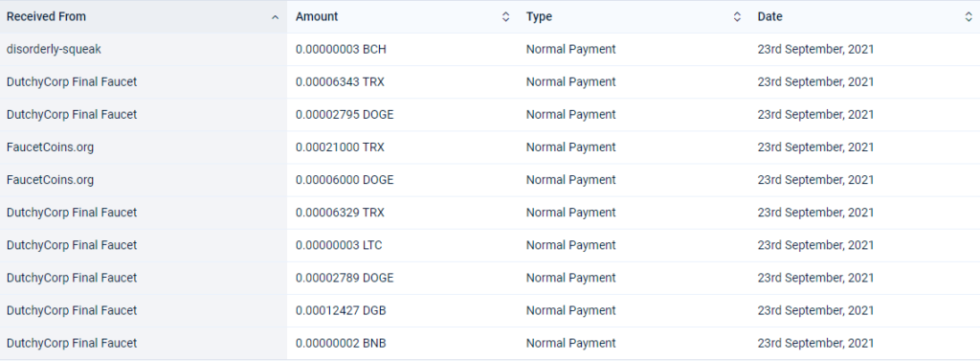Click the 0.00000003 LTC payment row
This screenshot has width=980, height=361.
click(490, 245)
